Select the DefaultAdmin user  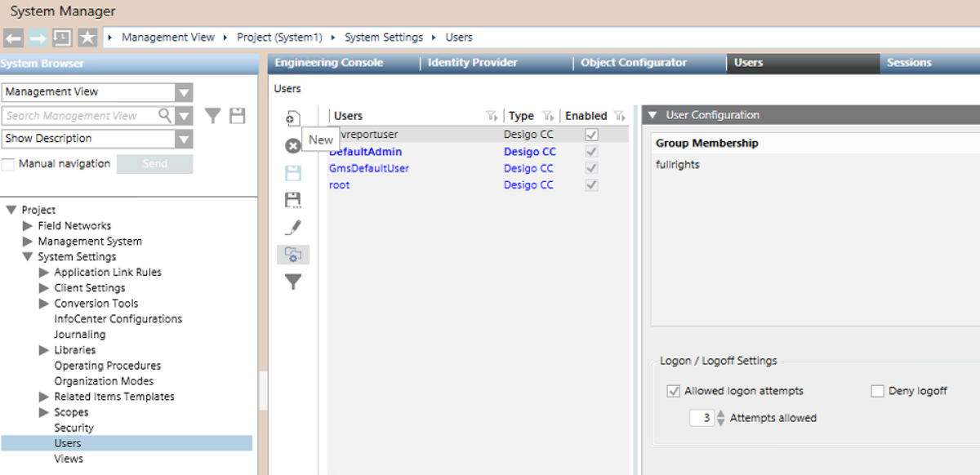point(365,152)
